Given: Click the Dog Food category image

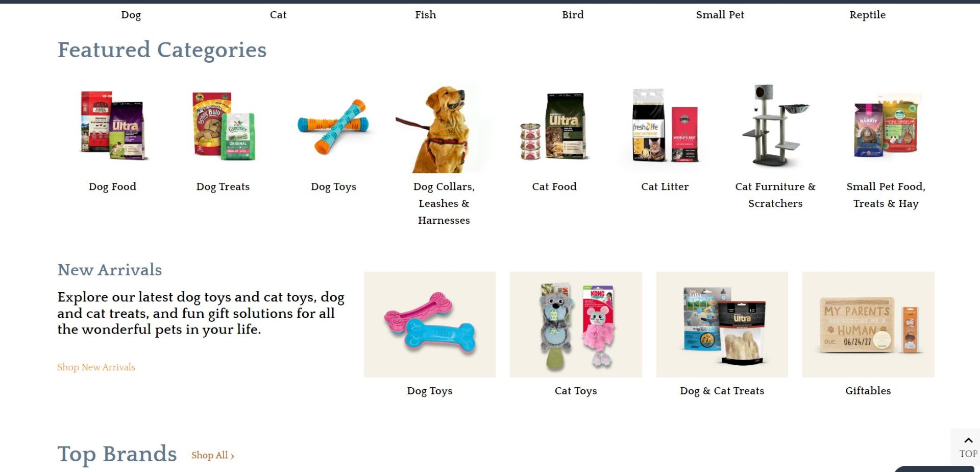Looking at the screenshot, I should tap(113, 127).
